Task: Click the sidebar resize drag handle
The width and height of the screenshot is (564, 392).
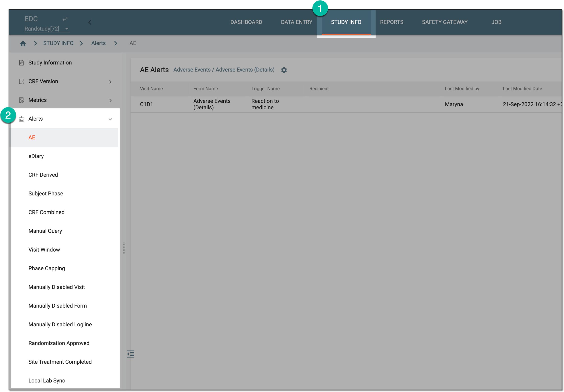Action: coord(124,248)
